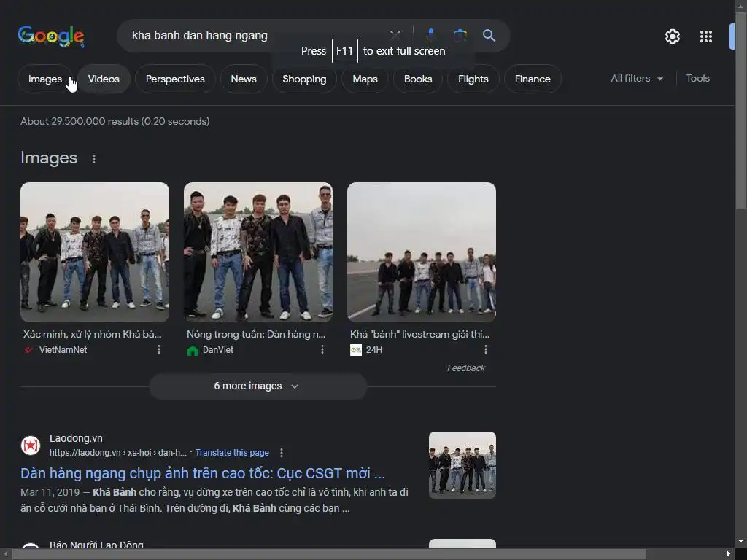Viewport: 747px width, 560px height.
Task: Start voice search with microphone icon
Action: point(430,35)
